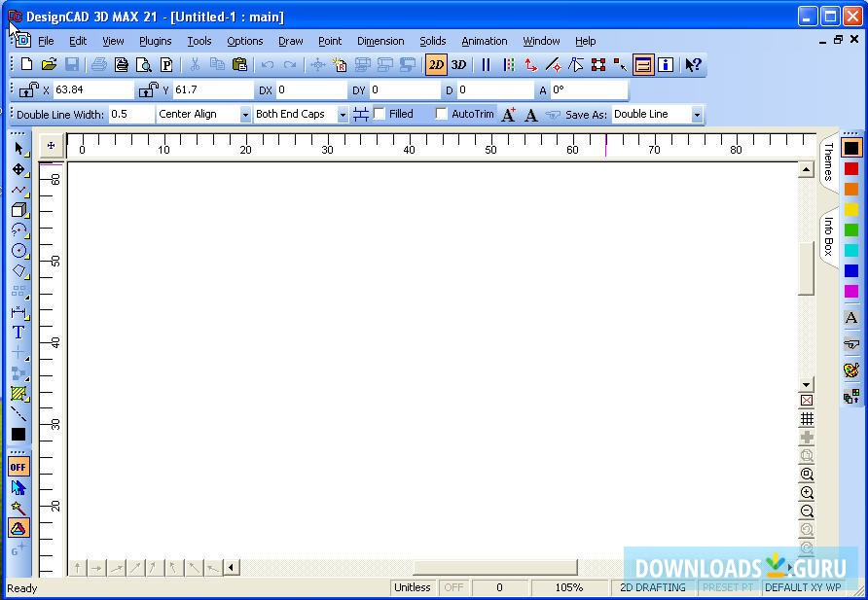Select the Text tool
868x600 pixels.
(x=18, y=333)
